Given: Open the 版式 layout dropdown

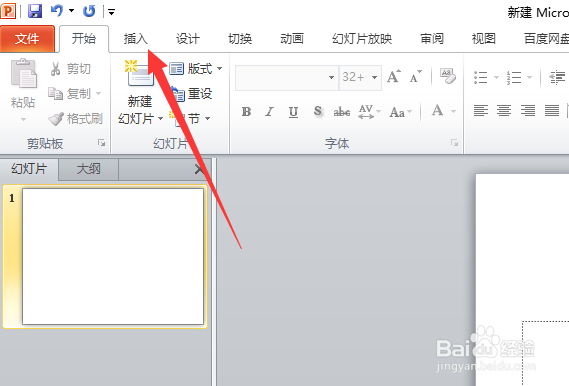Looking at the screenshot, I should tap(196, 69).
